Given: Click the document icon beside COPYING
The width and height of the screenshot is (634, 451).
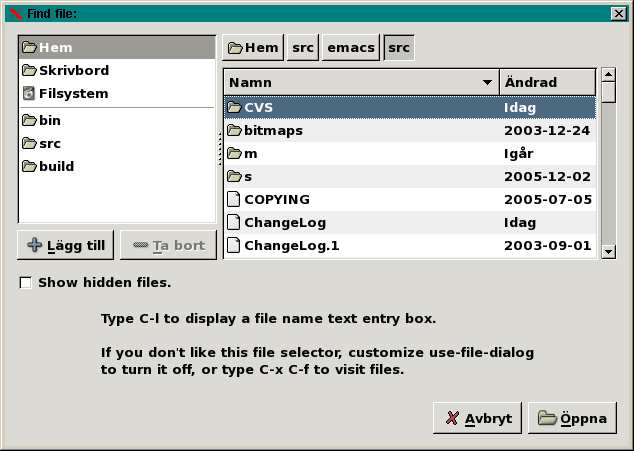Looking at the screenshot, I should click(x=233, y=199).
